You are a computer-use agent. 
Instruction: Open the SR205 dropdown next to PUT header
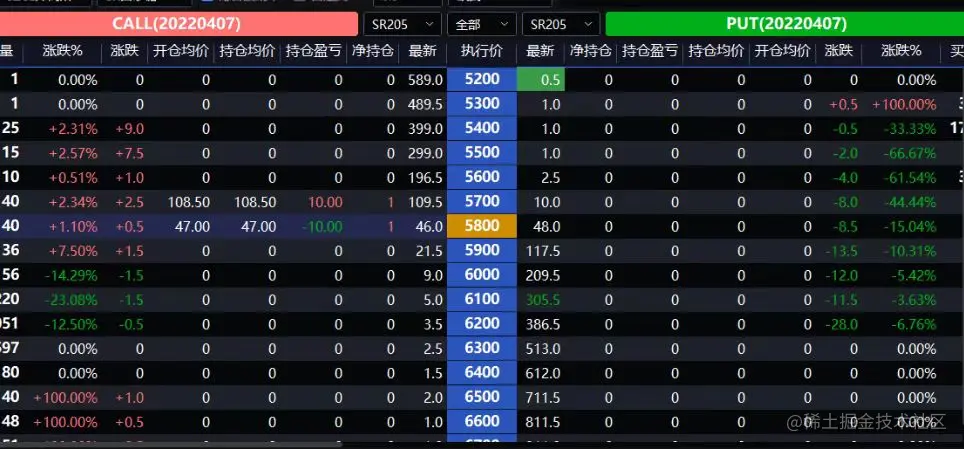(561, 25)
